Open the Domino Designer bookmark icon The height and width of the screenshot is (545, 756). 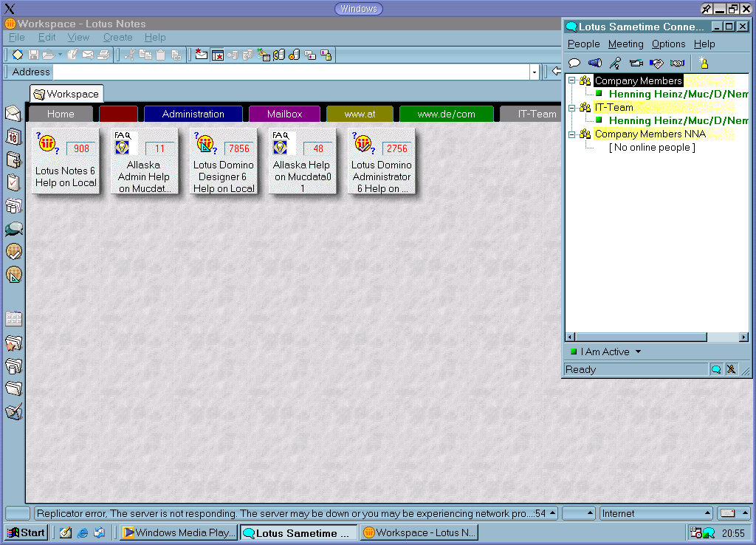tap(13, 275)
